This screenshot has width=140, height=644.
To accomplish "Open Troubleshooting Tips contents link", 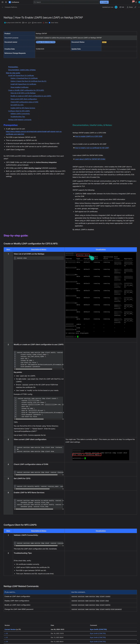I will pos(18,116).
